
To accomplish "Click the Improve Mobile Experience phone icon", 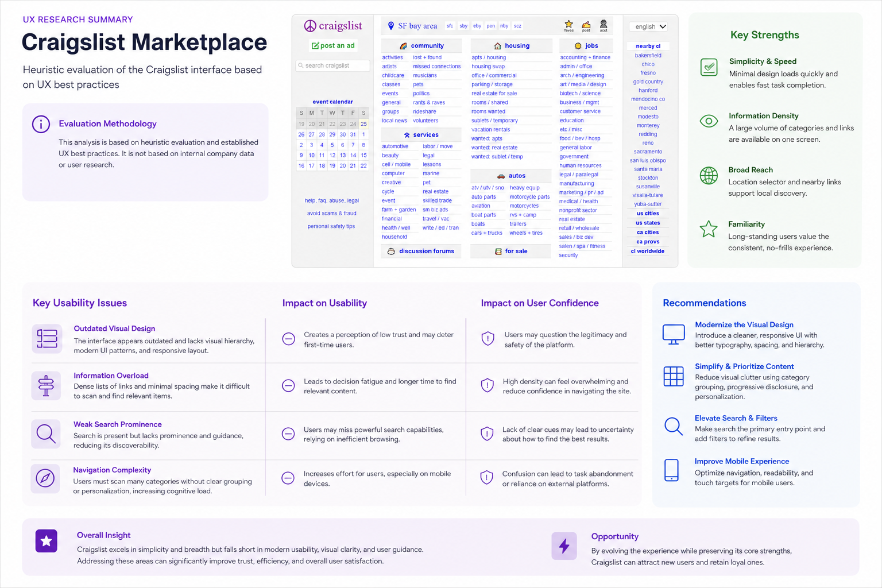I will (x=671, y=470).
